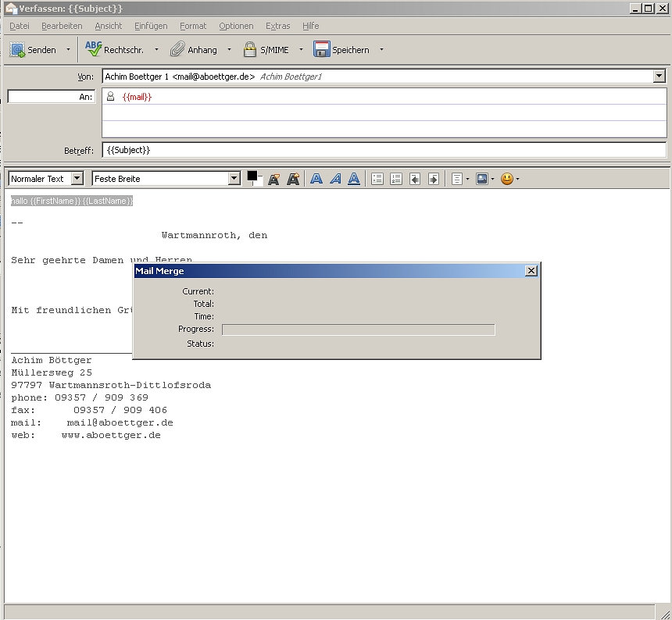Screen dimensions: 672x620
Task: Run spell check with the Rechtschr. icon
Action: click(94, 49)
